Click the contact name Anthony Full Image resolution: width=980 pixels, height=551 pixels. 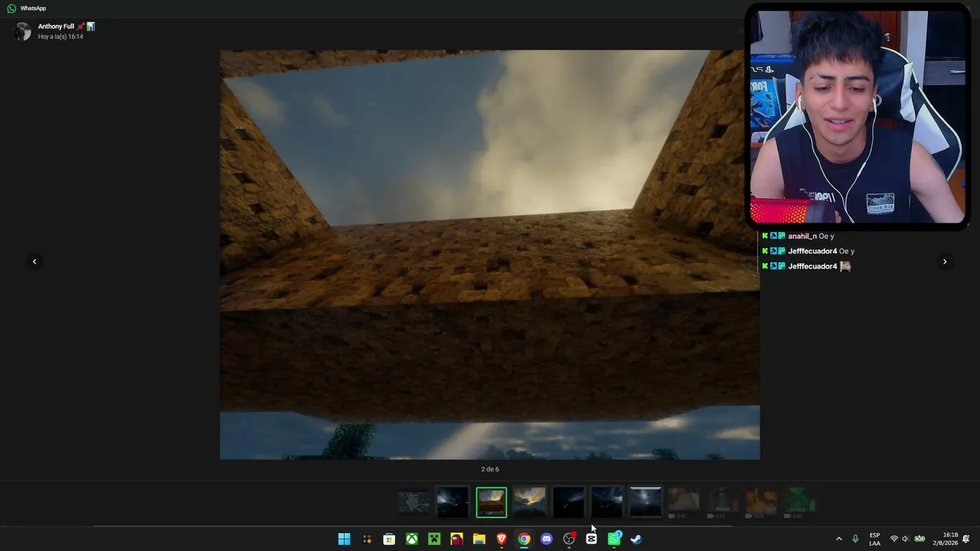56,26
